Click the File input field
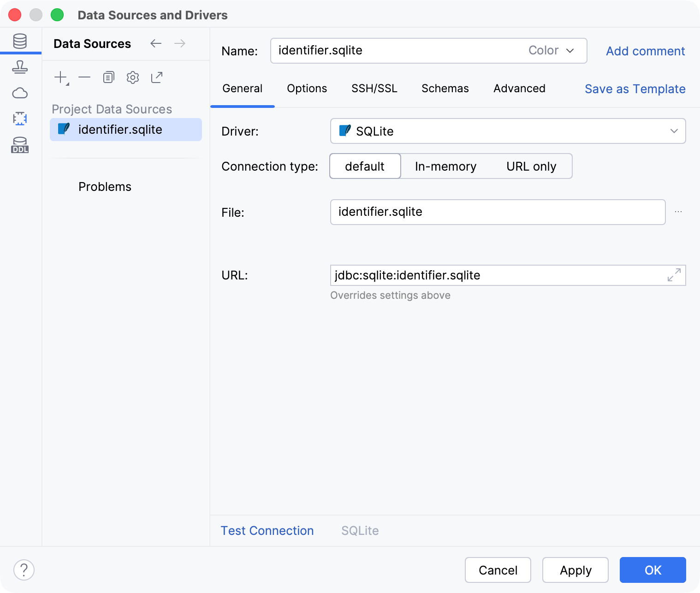The height and width of the screenshot is (593, 700). [498, 212]
